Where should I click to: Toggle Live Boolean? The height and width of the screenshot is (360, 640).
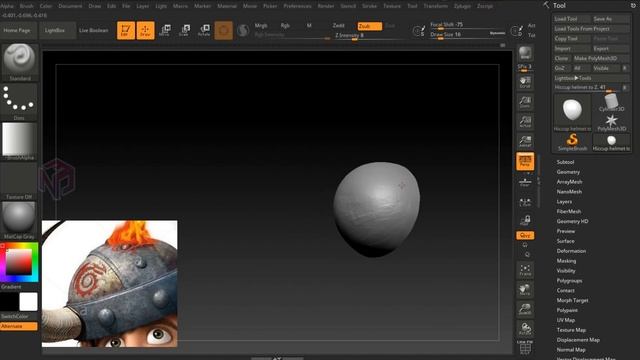click(93, 31)
